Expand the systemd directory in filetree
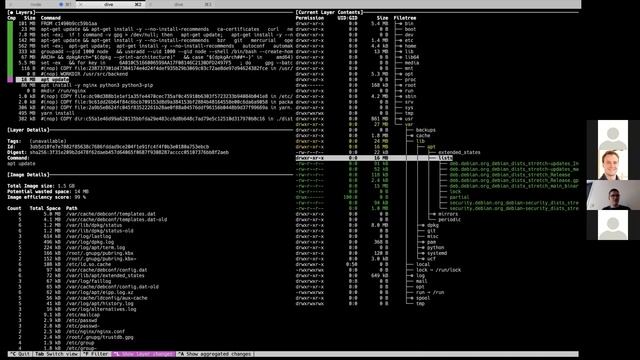Viewport: 640px width, 360px height. (x=437, y=253)
